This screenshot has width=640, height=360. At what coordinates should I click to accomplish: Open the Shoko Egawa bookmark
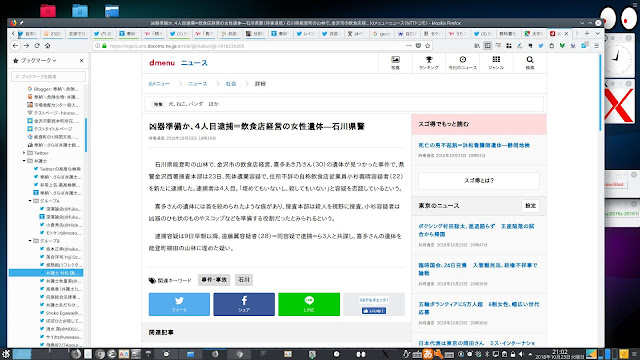61,313
